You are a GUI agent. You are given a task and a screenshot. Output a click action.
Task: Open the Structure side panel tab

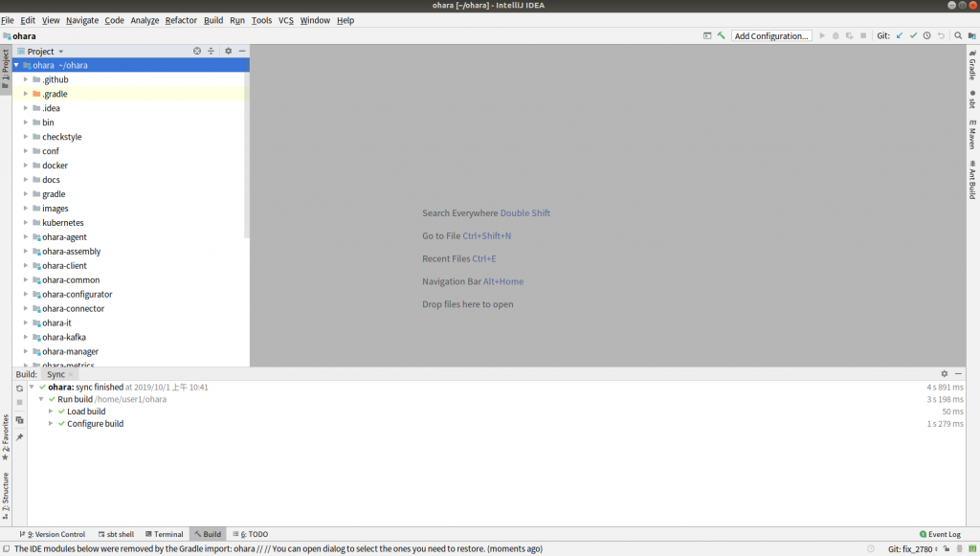click(6, 496)
